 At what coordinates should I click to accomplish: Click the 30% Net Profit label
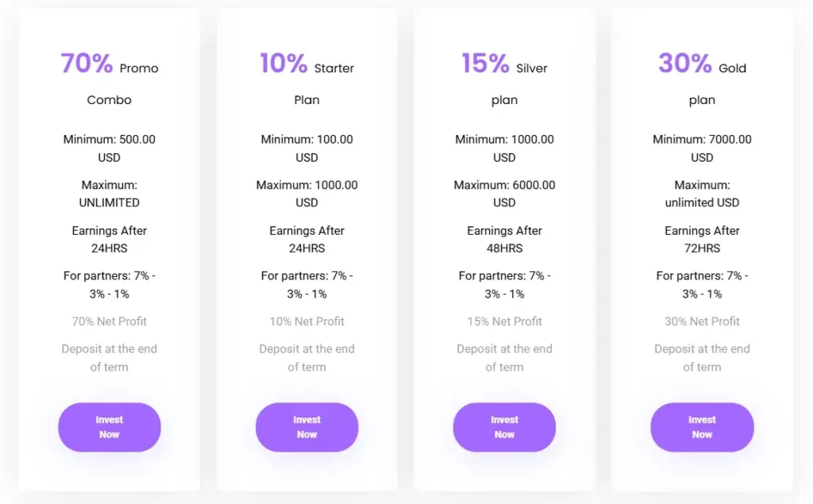702,321
